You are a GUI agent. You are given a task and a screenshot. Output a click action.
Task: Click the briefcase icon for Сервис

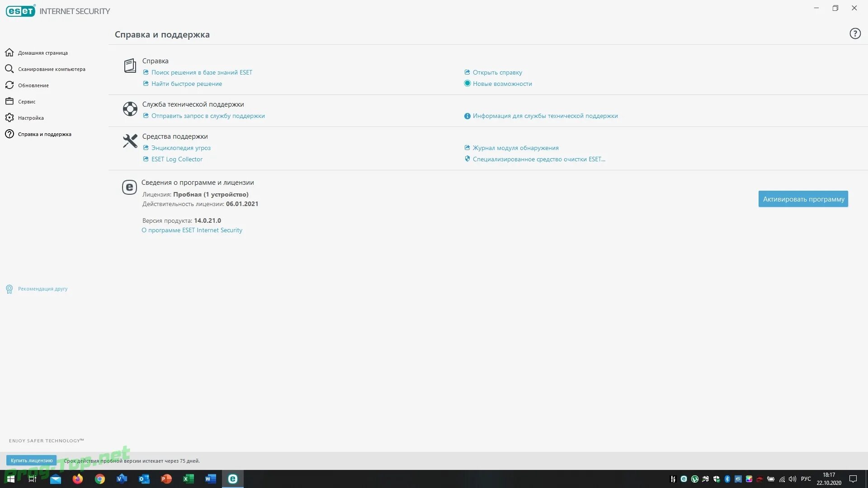(9, 102)
